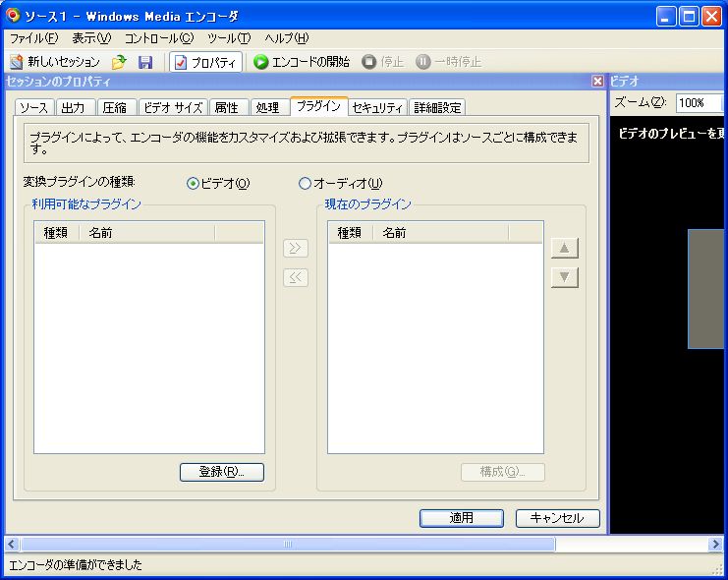
Task: Click the horizontal scrollbar thumb at bottom
Action: [x=288, y=545]
